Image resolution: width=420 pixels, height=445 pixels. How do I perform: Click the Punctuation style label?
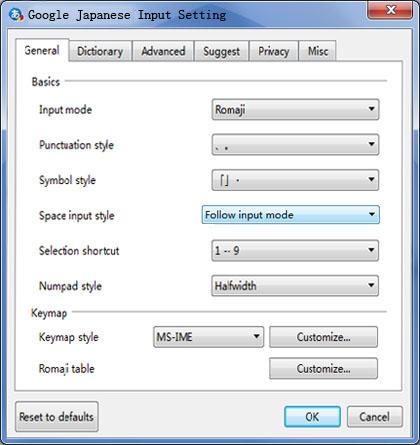pyautogui.click(x=76, y=145)
